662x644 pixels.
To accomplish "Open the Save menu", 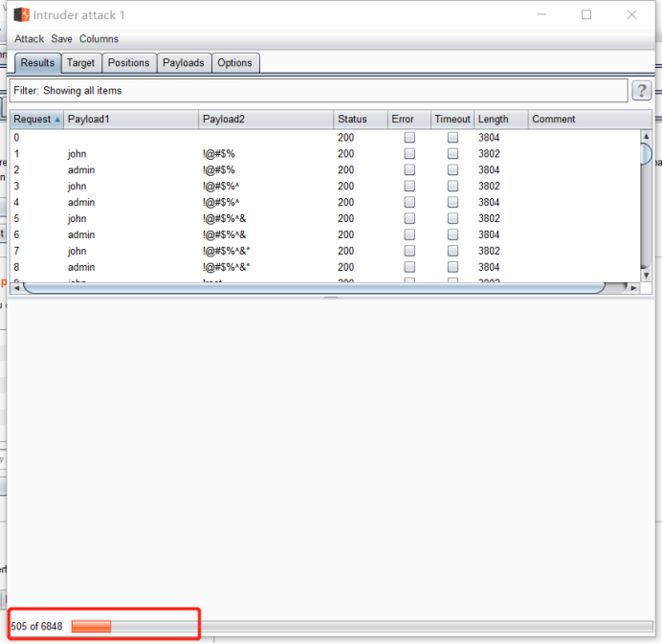I will [x=61, y=39].
